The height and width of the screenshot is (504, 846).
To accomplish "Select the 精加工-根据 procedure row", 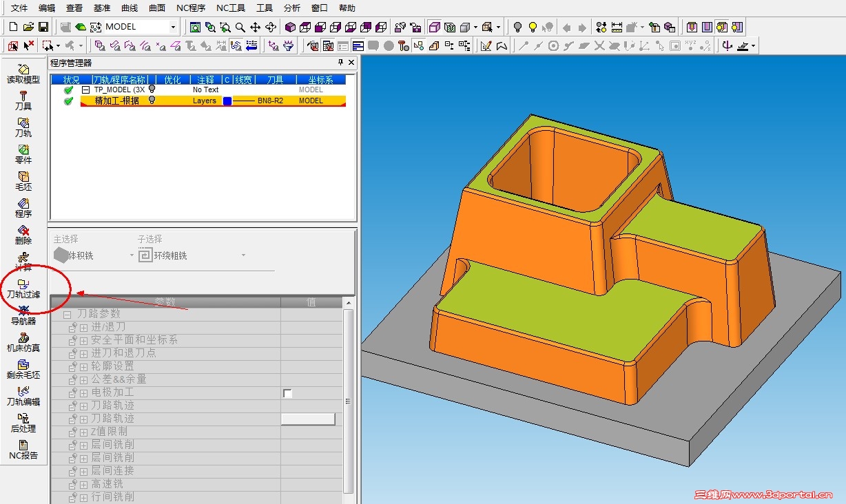I will coord(213,101).
